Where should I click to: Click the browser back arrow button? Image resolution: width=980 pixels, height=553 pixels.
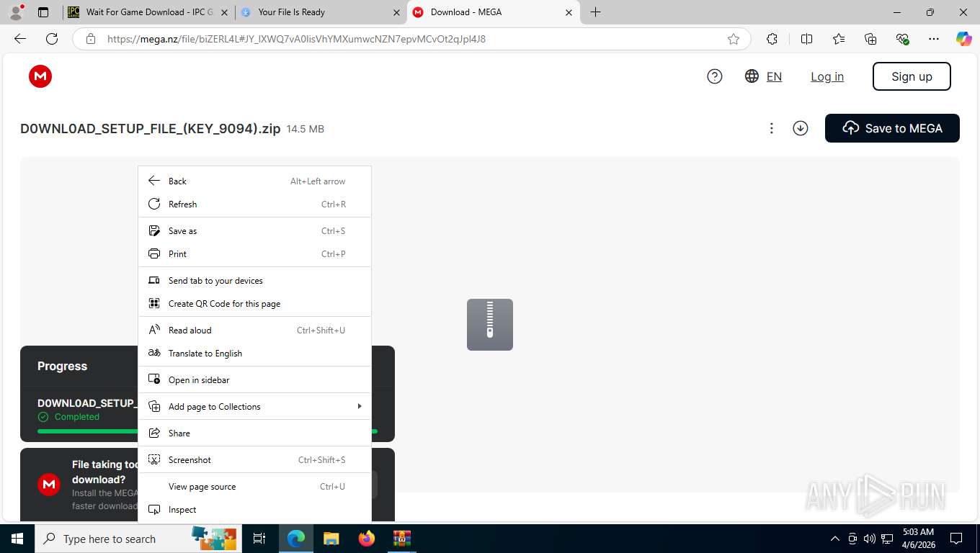pos(20,39)
